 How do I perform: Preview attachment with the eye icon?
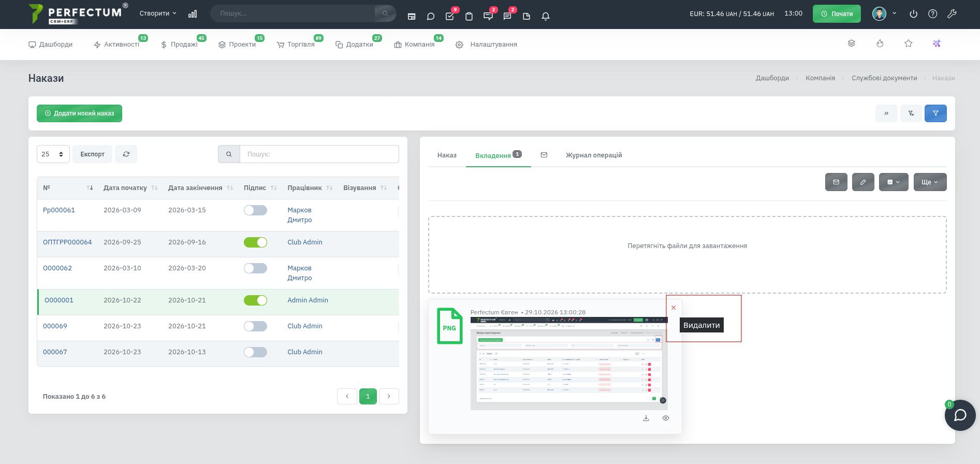(x=666, y=418)
